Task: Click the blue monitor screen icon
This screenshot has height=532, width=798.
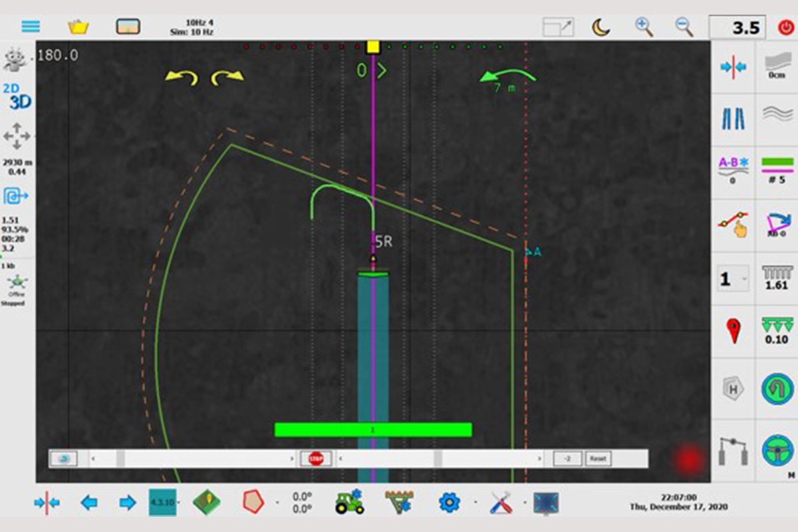Action: (x=546, y=503)
